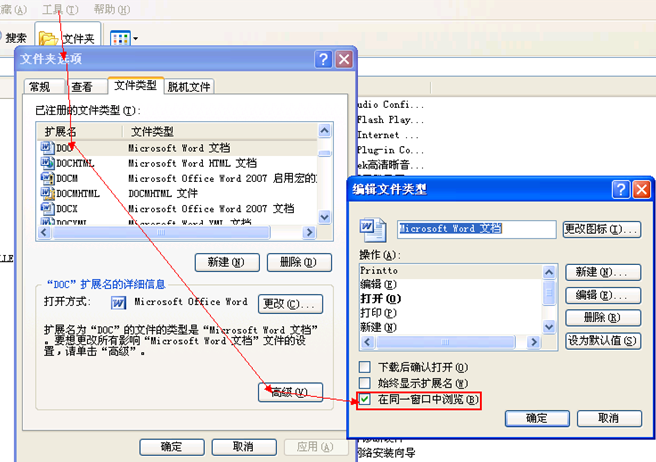
Task: Select the DOCHTML file type icon
Action: click(x=46, y=163)
